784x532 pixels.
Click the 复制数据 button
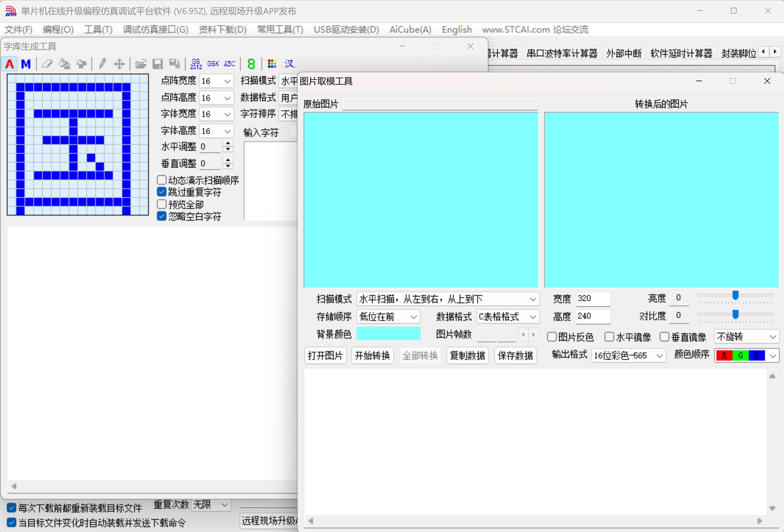point(468,355)
